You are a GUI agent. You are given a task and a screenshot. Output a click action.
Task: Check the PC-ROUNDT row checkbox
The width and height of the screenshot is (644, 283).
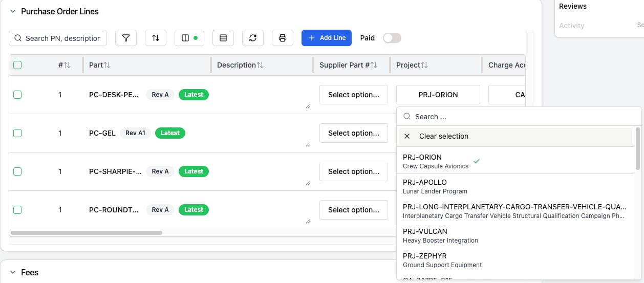(17, 210)
